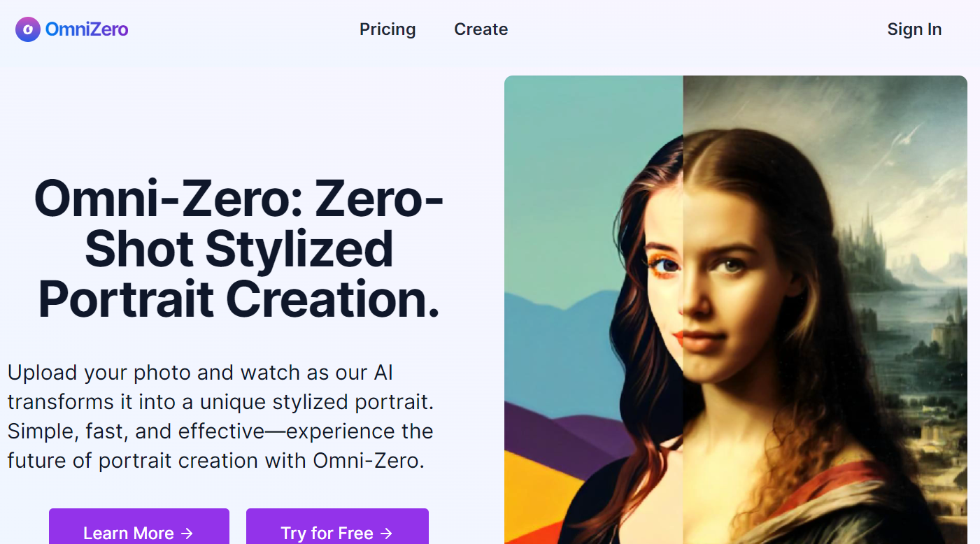Go to the Create page

pos(481,29)
